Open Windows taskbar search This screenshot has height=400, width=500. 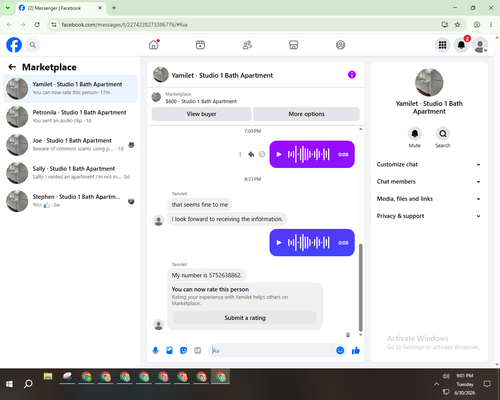click(x=28, y=384)
